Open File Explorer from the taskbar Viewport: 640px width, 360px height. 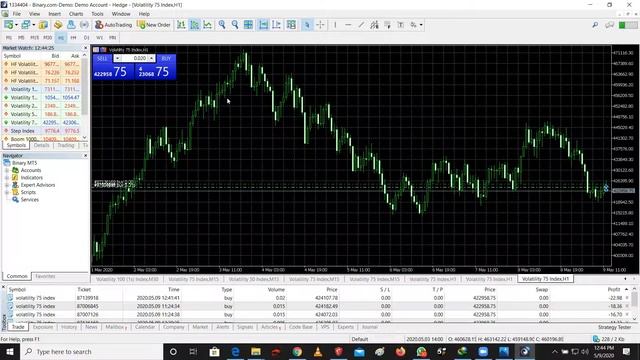click(x=256, y=351)
